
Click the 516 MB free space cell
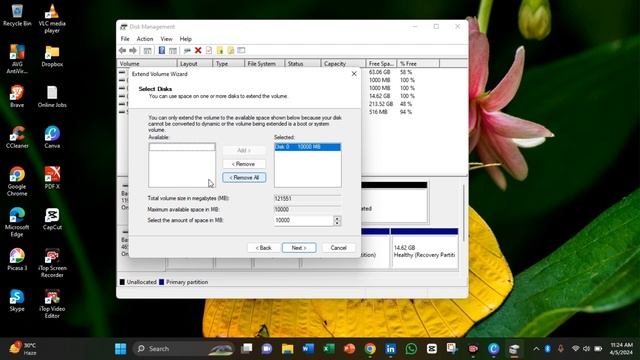click(x=378, y=112)
